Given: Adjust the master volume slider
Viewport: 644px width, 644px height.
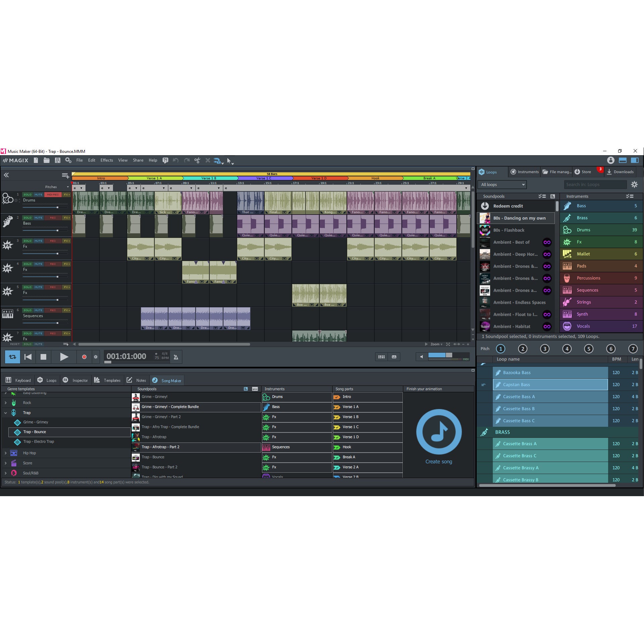Looking at the screenshot, I should pyautogui.click(x=449, y=355).
